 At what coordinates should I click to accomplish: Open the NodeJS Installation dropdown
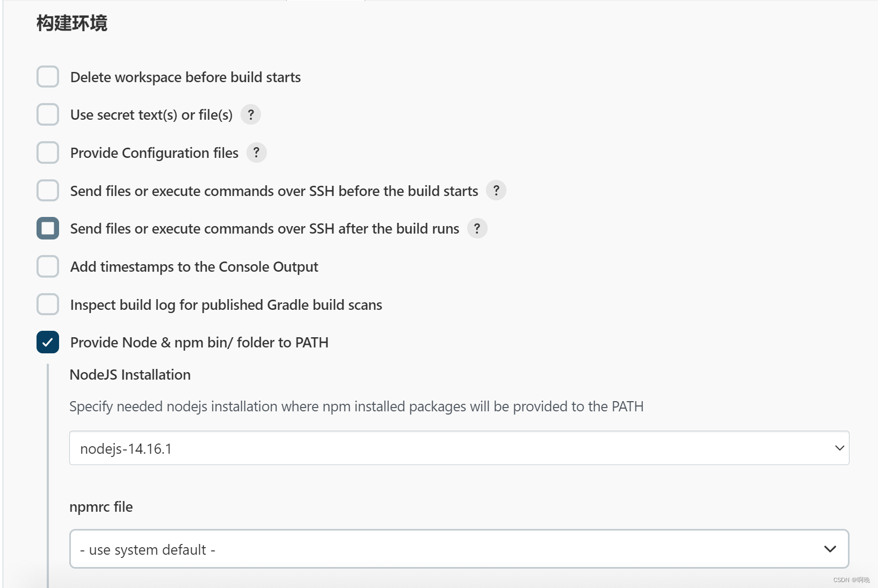coord(459,448)
